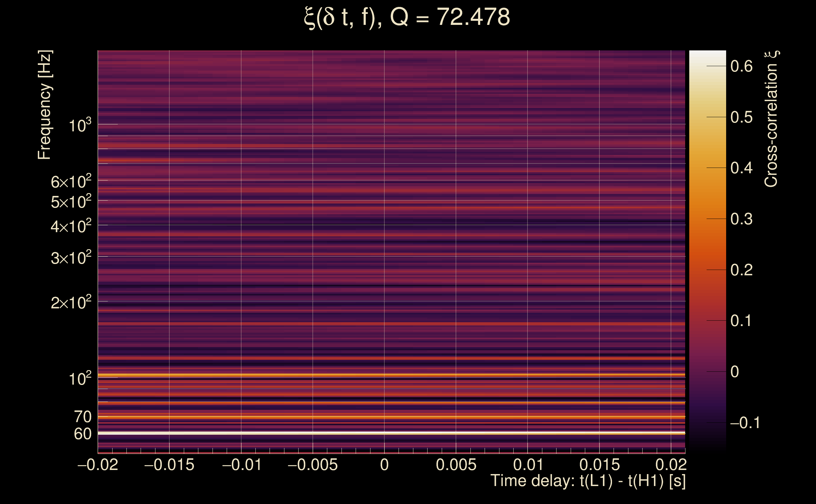Click the –0.1 tick label on the colorbar

tap(745, 423)
